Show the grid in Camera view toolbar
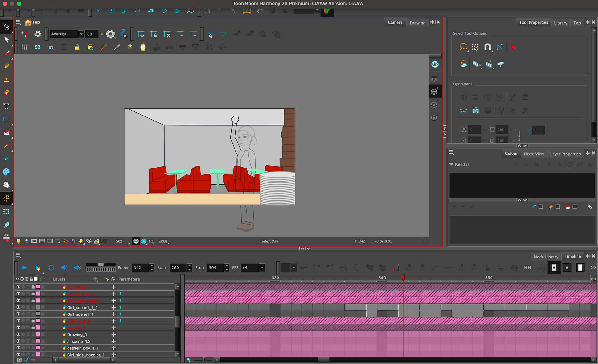 24,47
